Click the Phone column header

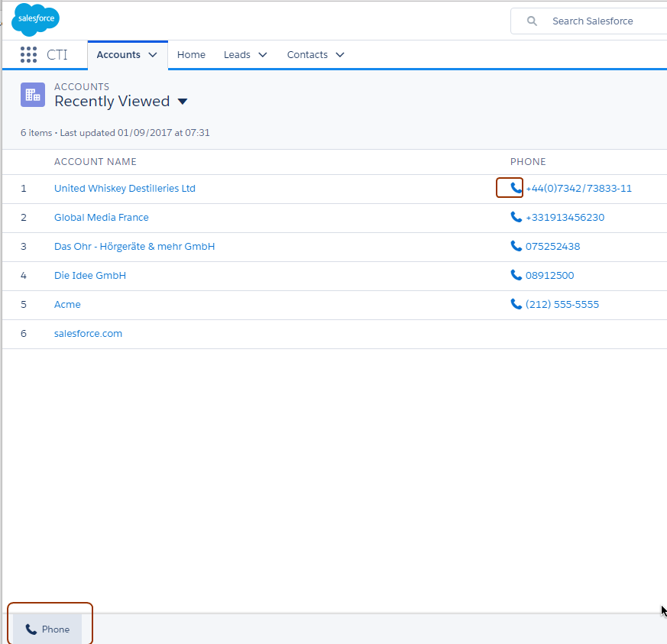click(528, 162)
